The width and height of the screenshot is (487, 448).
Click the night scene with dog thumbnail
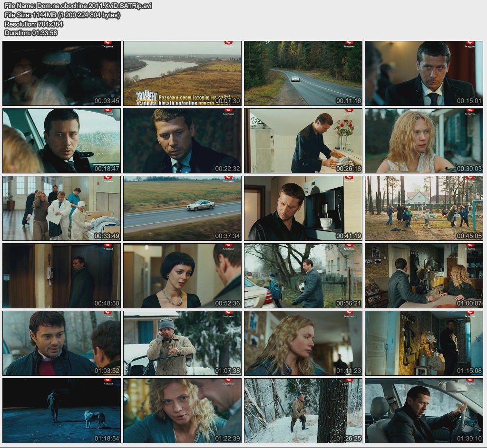62,411
